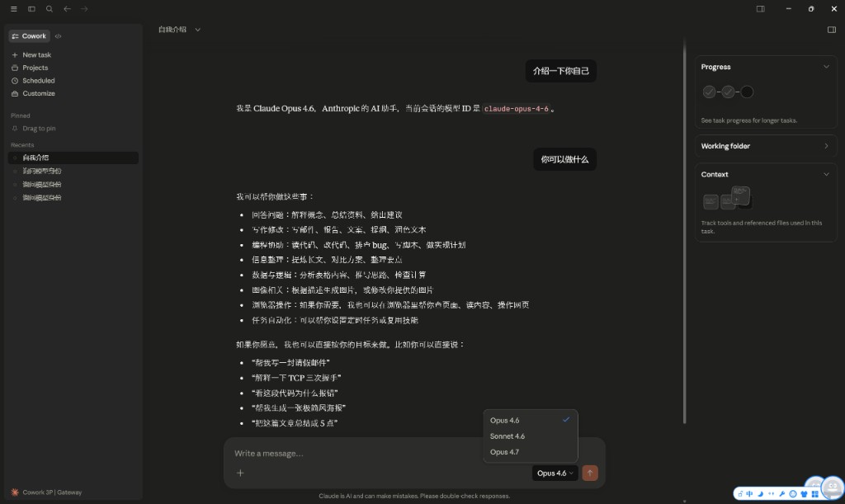Choose Sonnet 4.6 in model menu
Image resolution: width=845 pixels, height=504 pixels.
531,436
